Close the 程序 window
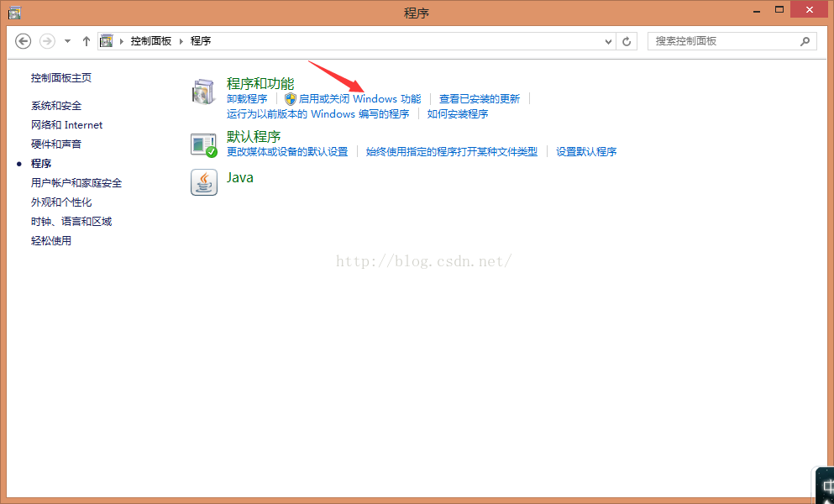Viewport: 834px width, 504px height. [x=809, y=9]
